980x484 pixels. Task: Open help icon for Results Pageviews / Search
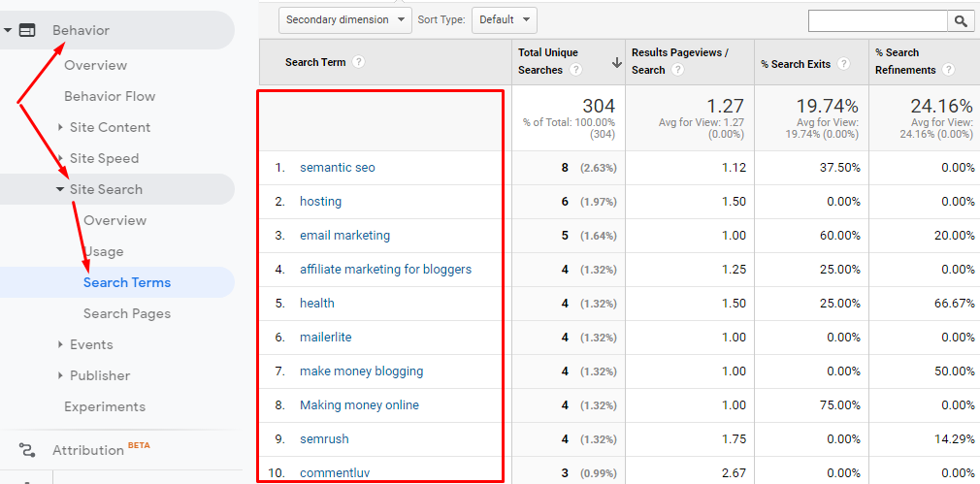pyautogui.click(x=677, y=70)
